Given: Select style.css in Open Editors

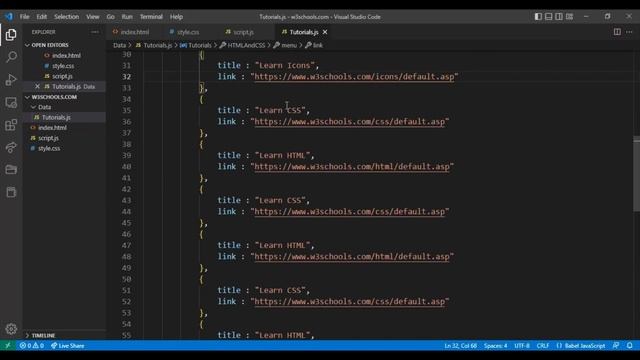Looking at the screenshot, I should coord(63,66).
